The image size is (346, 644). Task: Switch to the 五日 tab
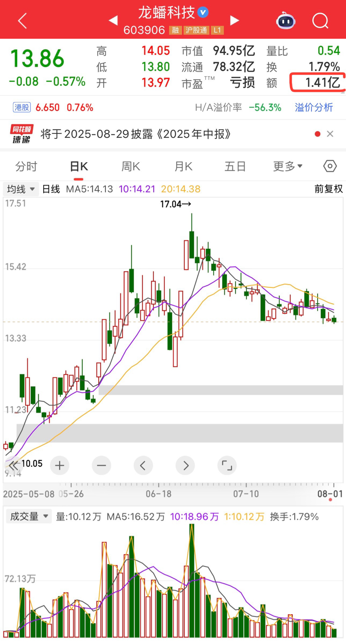pyautogui.click(x=235, y=166)
